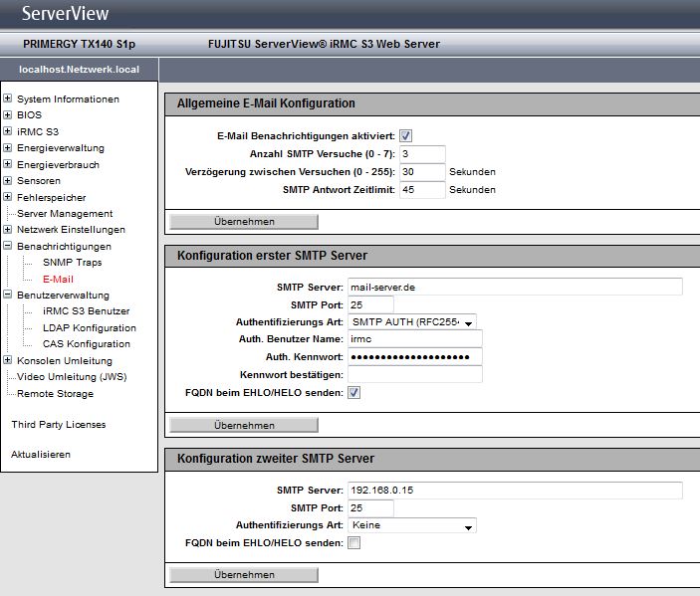Open SNMP Traps page in sidebar
Viewport: 700px width, 596px height.
(x=72, y=263)
